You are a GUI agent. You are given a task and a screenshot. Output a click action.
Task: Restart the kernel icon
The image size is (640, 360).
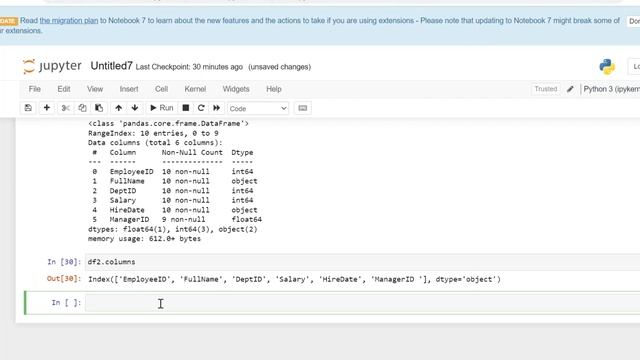pyautogui.click(x=201, y=108)
